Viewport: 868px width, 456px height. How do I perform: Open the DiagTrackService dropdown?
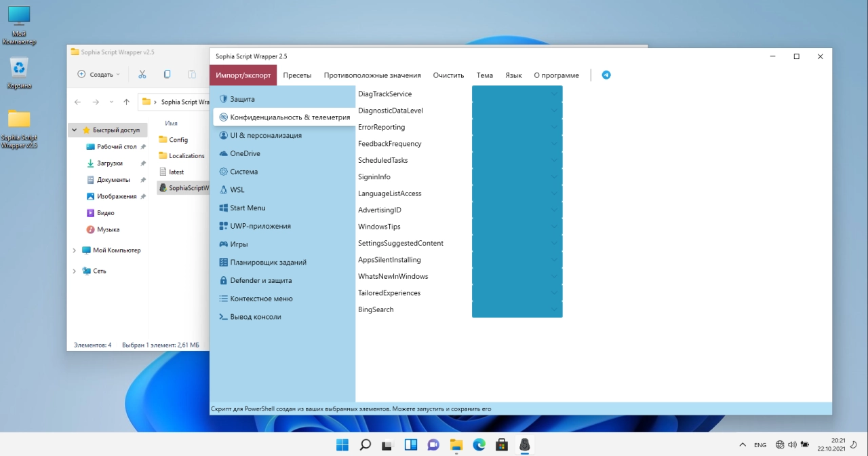pyautogui.click(x=517, y=94)
